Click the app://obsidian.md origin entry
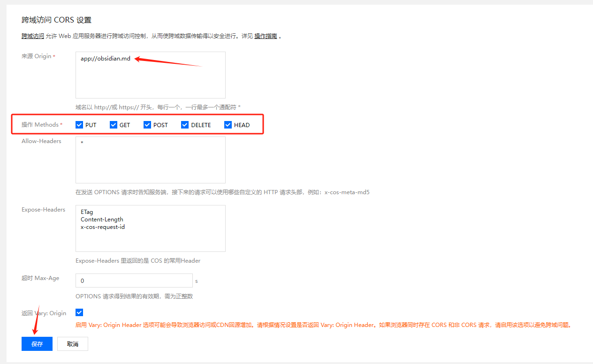The height and width of the screenshot is (364, 593). pyautogui.click(x=106, y=59)
